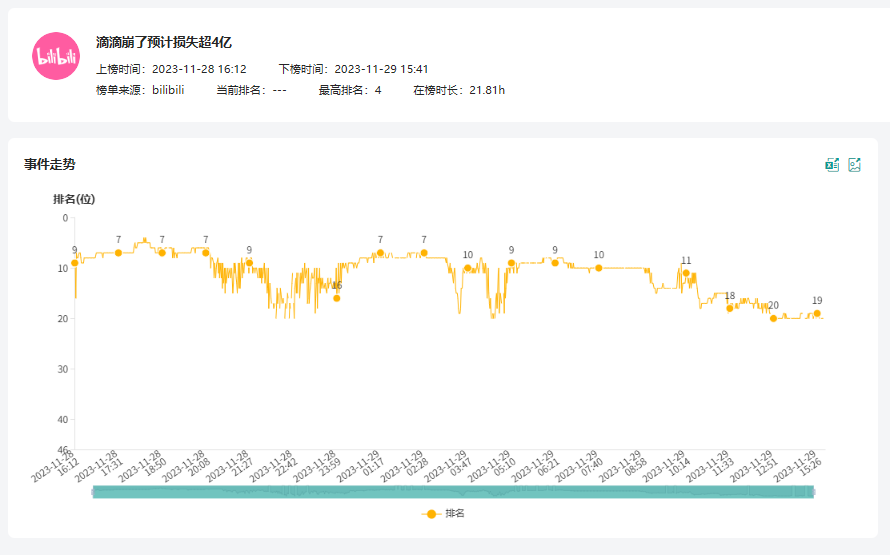Click the rank 7 point above 17:31
The width and height of the screenshot is (890, 555).
coord(118,253)
